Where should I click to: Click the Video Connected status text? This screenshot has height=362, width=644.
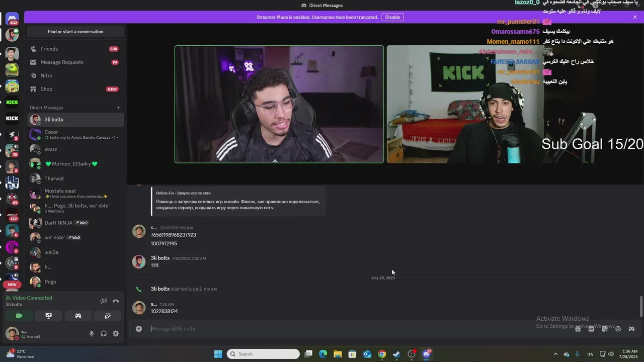(32, 298)
